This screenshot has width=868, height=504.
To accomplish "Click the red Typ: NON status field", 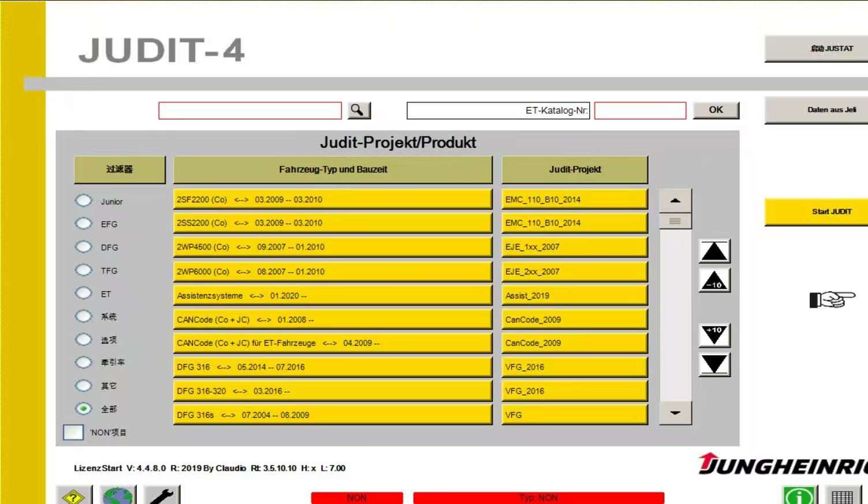I will pyautogui.click(x=538, y=498).
